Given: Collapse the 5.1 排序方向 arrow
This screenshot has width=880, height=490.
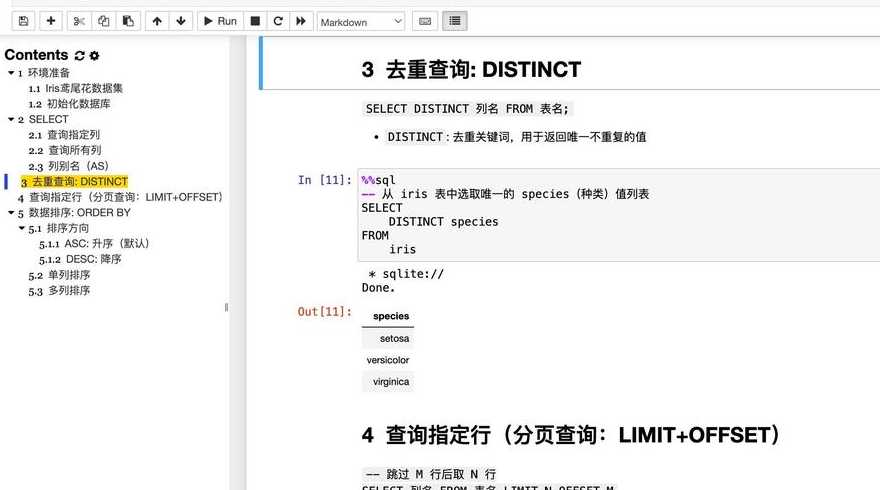Looking at the screenshot, I should pos(21,228).
